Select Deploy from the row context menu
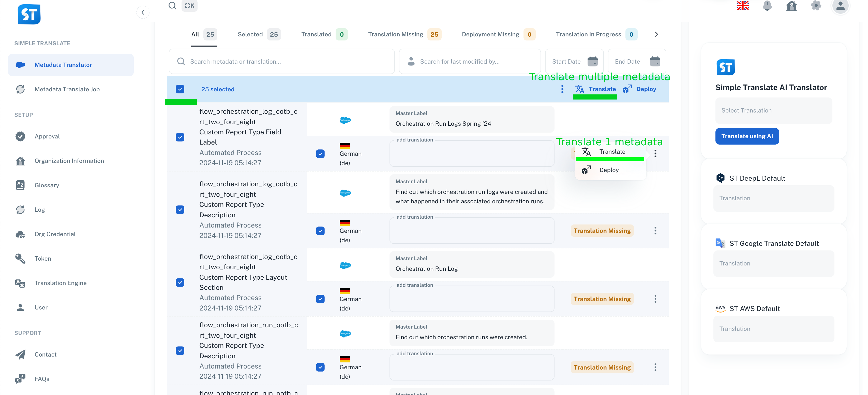This screenshot has width=868, height=395. [x=609, y=170]
